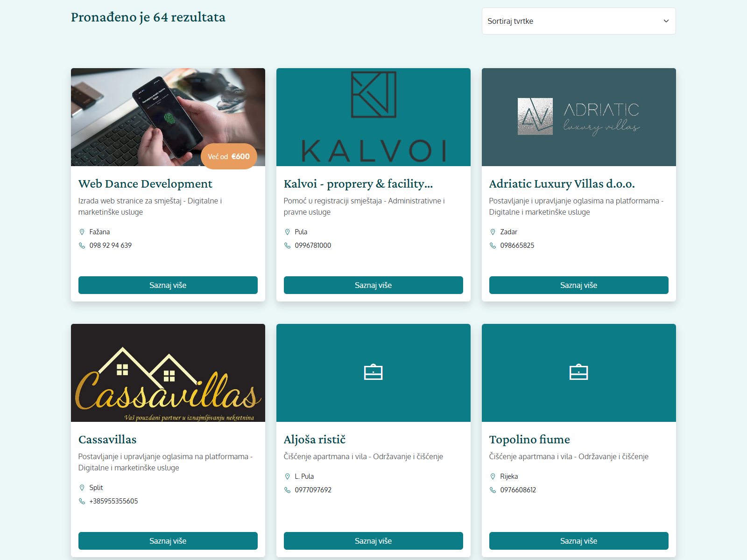Click the phone icon beside 098 92 94 639
The width and height of the screenshot is (747, 560).
click(x=82, y=245)
